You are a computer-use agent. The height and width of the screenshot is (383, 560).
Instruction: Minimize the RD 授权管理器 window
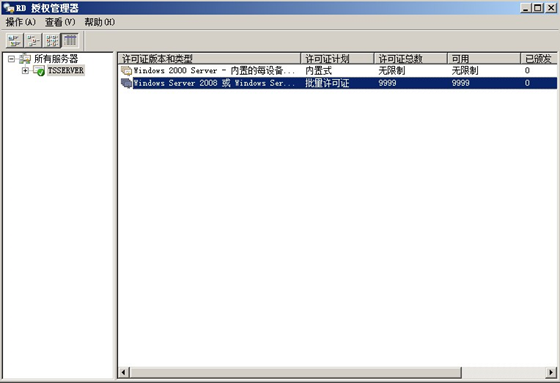[x=525, y=8]
